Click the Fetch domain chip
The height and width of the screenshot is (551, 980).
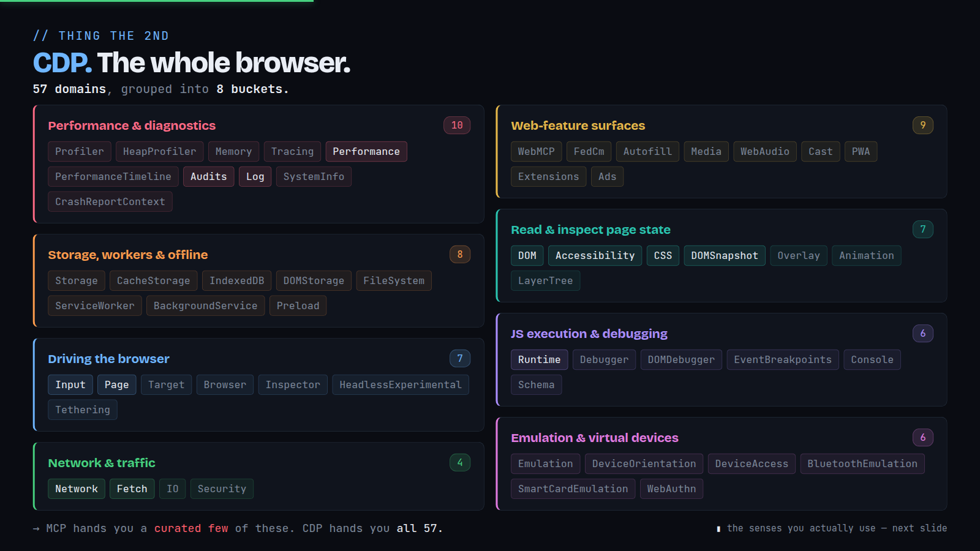(132, 489)
